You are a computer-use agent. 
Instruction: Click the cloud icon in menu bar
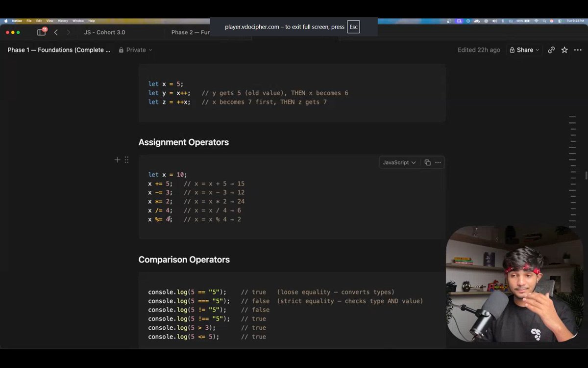coord(477,21)
